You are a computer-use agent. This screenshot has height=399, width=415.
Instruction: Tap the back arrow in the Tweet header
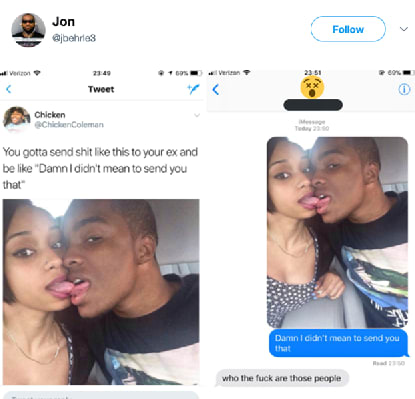(x=9, y=89)
